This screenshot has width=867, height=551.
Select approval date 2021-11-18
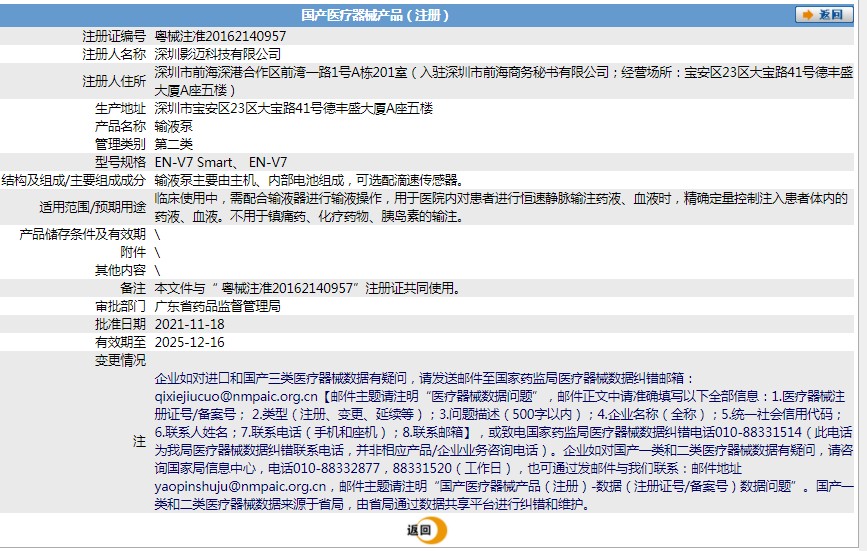tap(190, 324)
